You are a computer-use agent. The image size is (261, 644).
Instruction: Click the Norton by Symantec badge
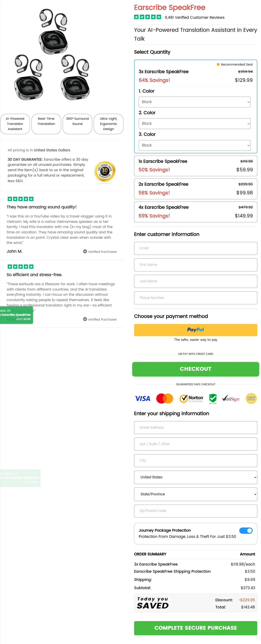point(192,398)
